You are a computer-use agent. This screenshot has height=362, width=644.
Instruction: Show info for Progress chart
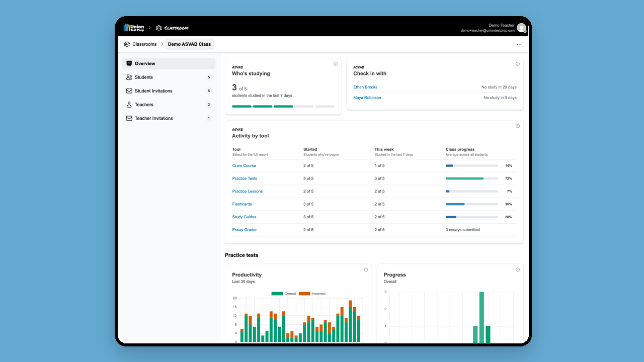pyautogui.click(x=518, y=270)
